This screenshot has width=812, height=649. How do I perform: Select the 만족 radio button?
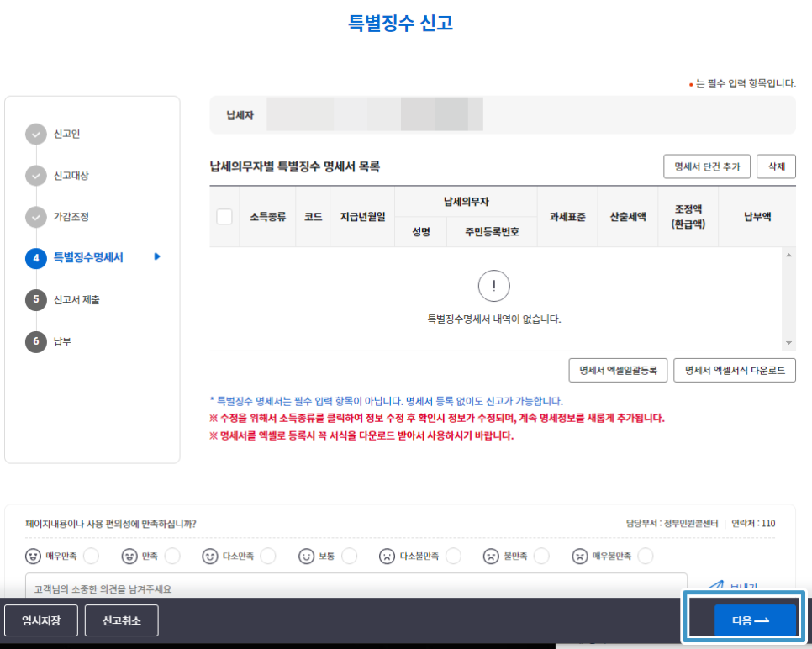172,556
